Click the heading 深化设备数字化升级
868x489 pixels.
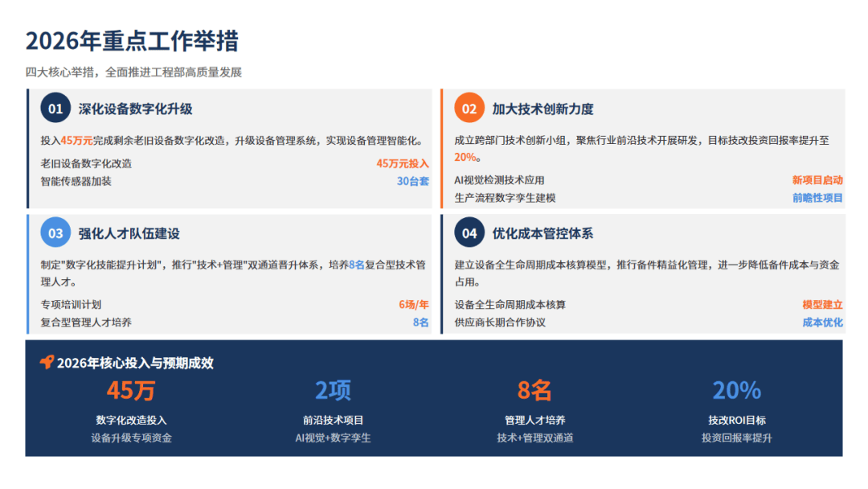[135, 109]
